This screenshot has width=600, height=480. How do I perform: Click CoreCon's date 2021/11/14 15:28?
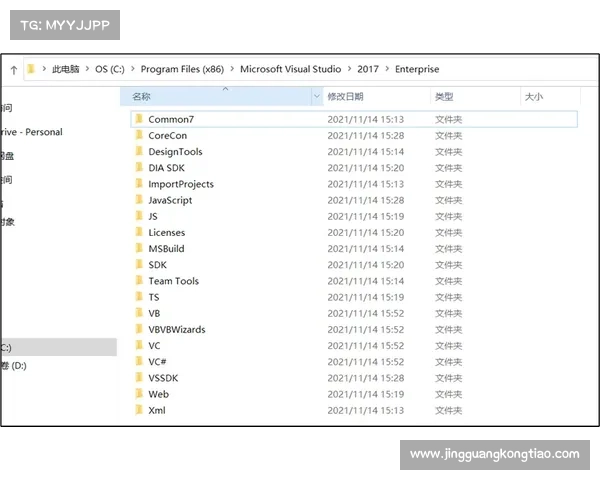pos(366,136)
